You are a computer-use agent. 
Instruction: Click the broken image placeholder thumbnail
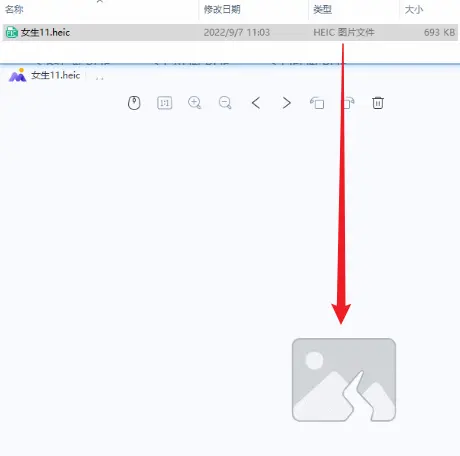click(344, 380)
